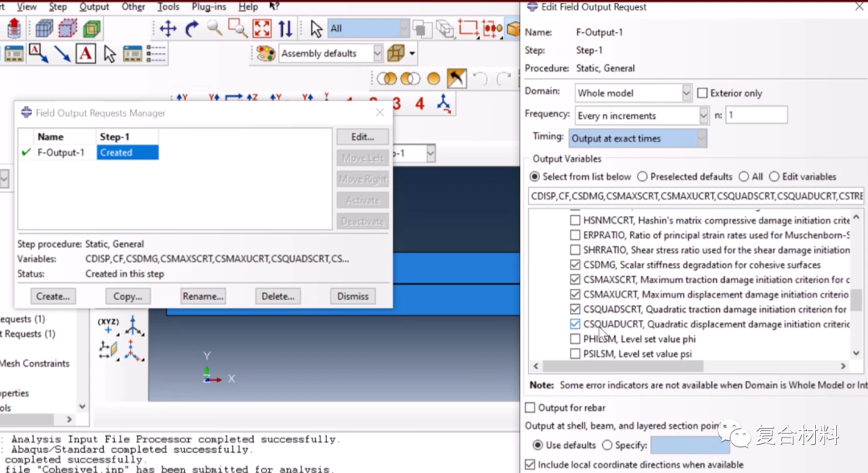Uncheck the CSDMG scalar stiffness degradation checkbox

[575, 265]
